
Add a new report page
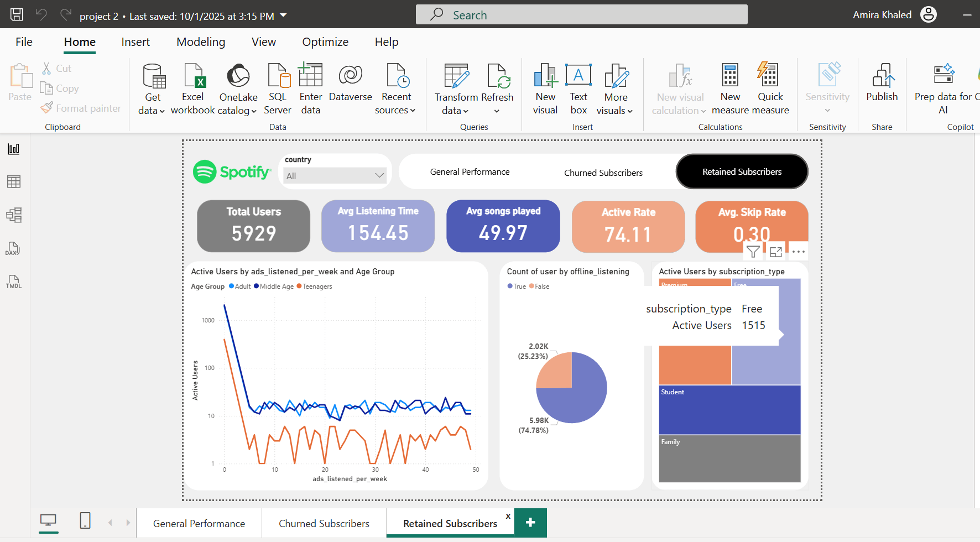point(530,523)
